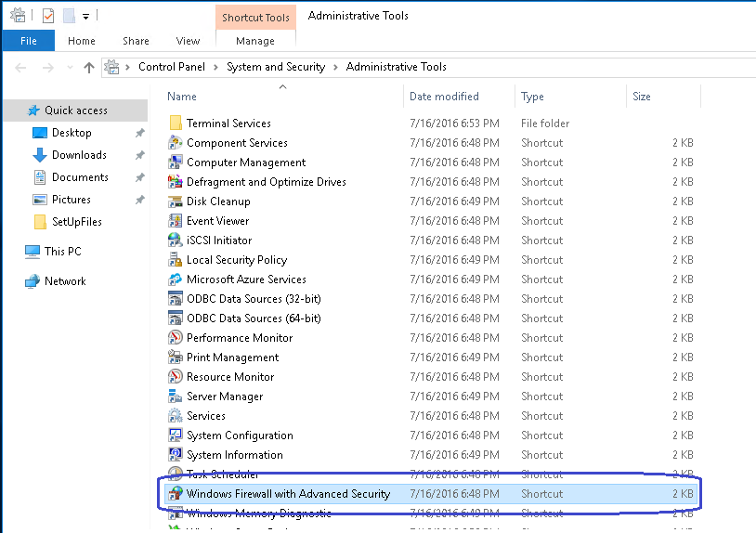Click the Resource Monitor icon

click(x=175, y=377)
